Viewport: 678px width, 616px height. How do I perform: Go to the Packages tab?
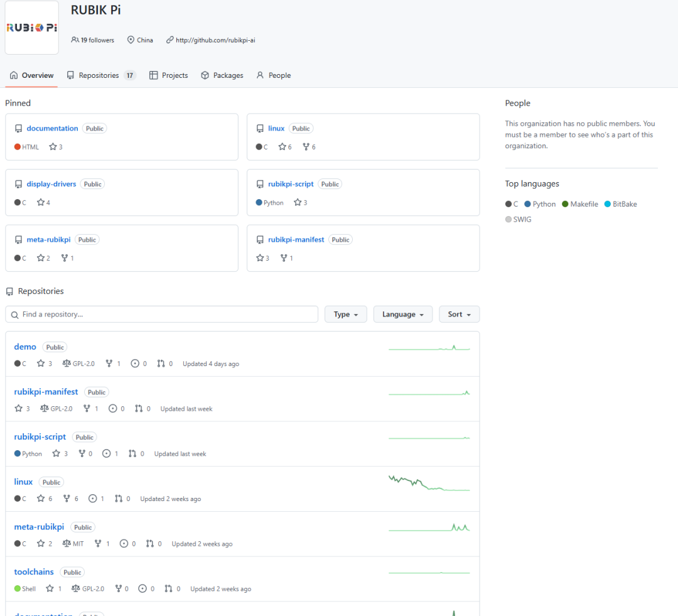[x=222, y=75]
